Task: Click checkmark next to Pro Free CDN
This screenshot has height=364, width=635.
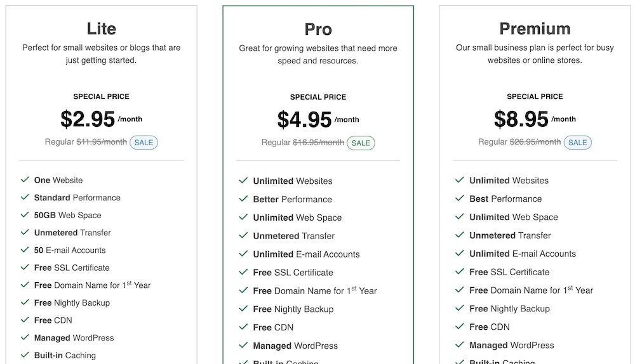Action: pyautogui.click(x=243, y=327)
